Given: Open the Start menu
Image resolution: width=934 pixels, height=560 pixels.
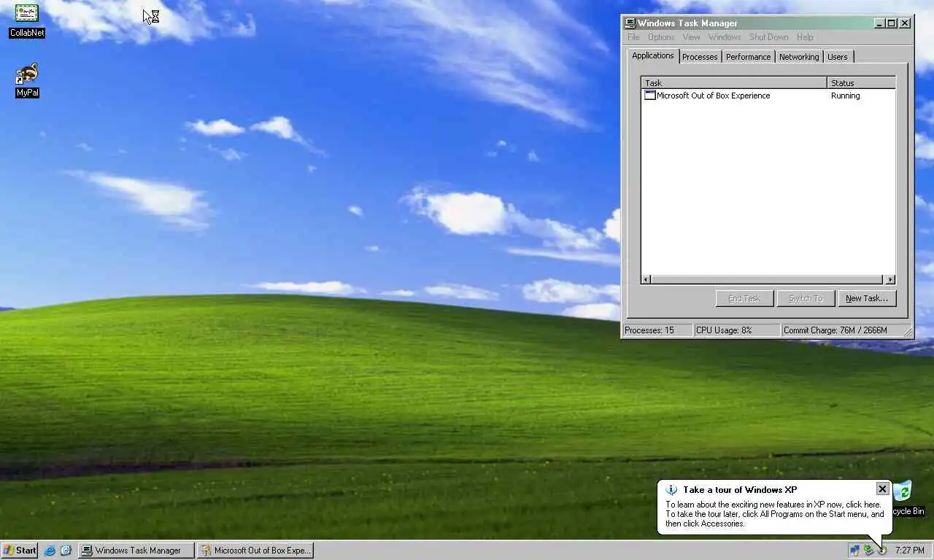Looking at the screenshot, I should (20, 551).
